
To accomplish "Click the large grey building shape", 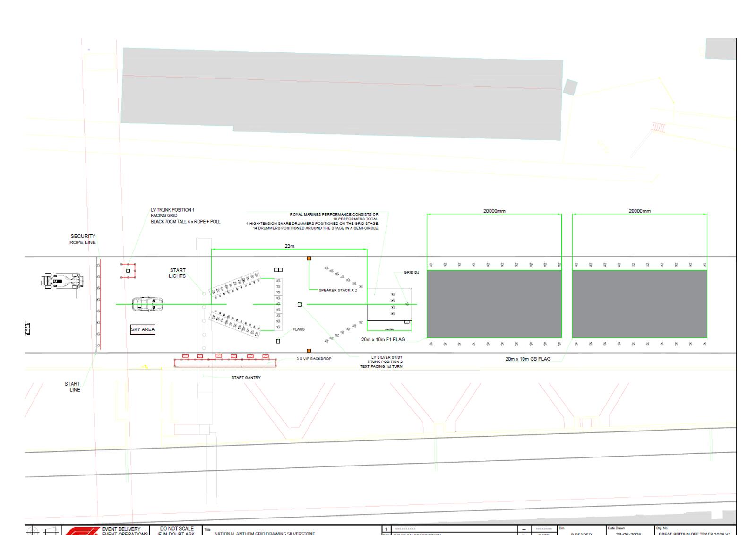I will 342,94.
